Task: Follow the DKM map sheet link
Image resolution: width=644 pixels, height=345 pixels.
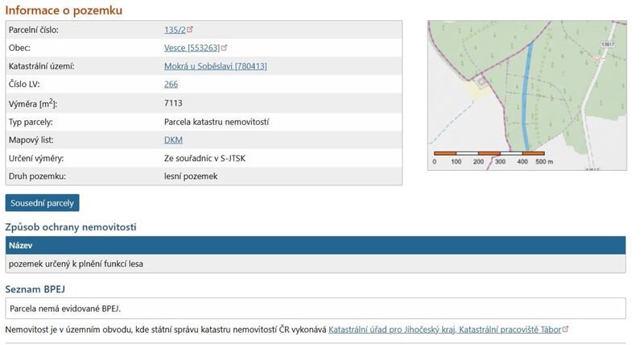Action: [173, 140]
